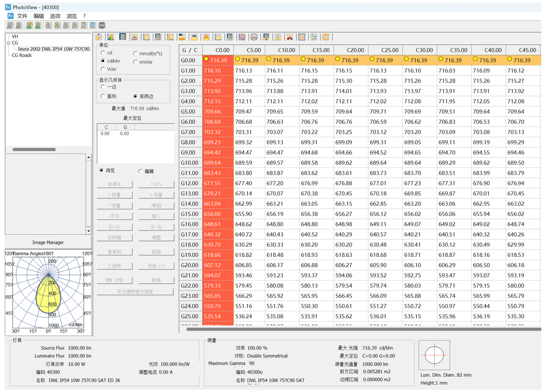The image size is (545, 392).
Task: Click the STOP icon in top toolbar
Action: tap(102, 26)
